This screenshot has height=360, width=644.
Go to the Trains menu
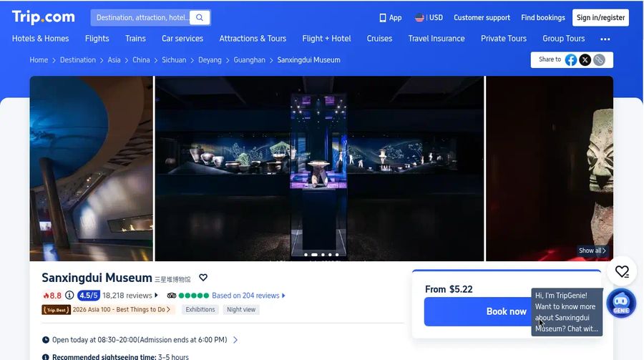click(135, 39)
